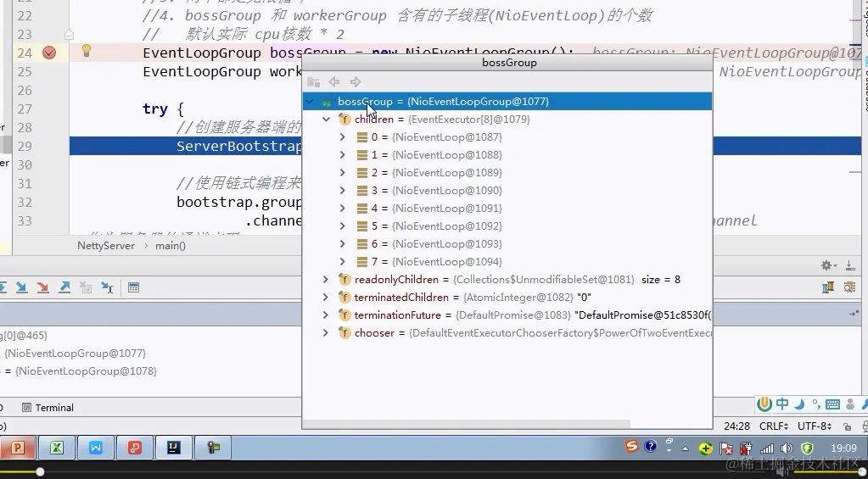Viewport: 868px width, 479px height.
Task: Collapse the bossGroup root node
Action: tap(310, 101)
